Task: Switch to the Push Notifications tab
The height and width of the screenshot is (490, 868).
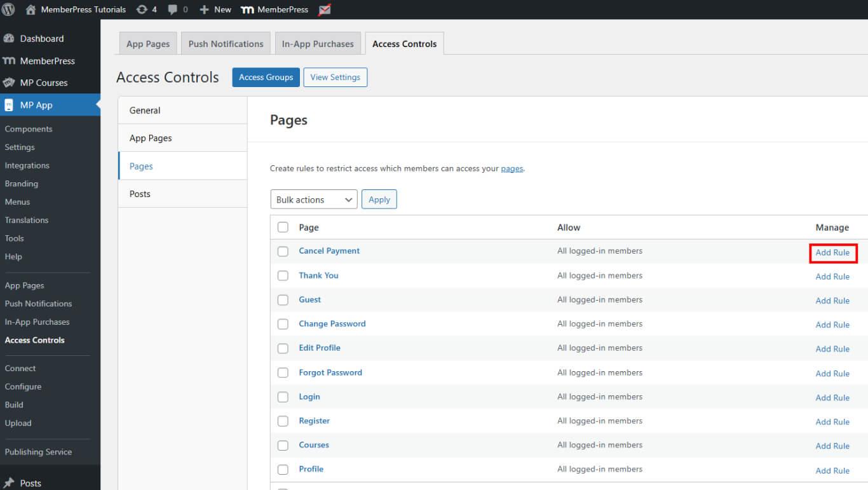Action: 226,44
